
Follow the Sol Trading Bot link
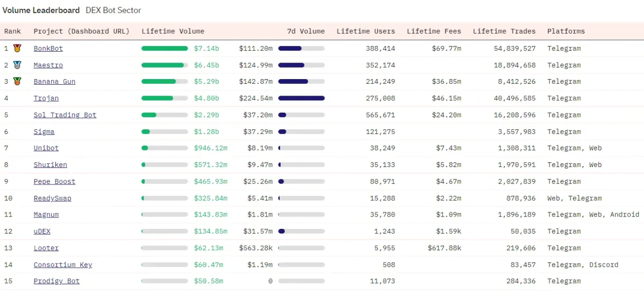click(x=65, y=115)
